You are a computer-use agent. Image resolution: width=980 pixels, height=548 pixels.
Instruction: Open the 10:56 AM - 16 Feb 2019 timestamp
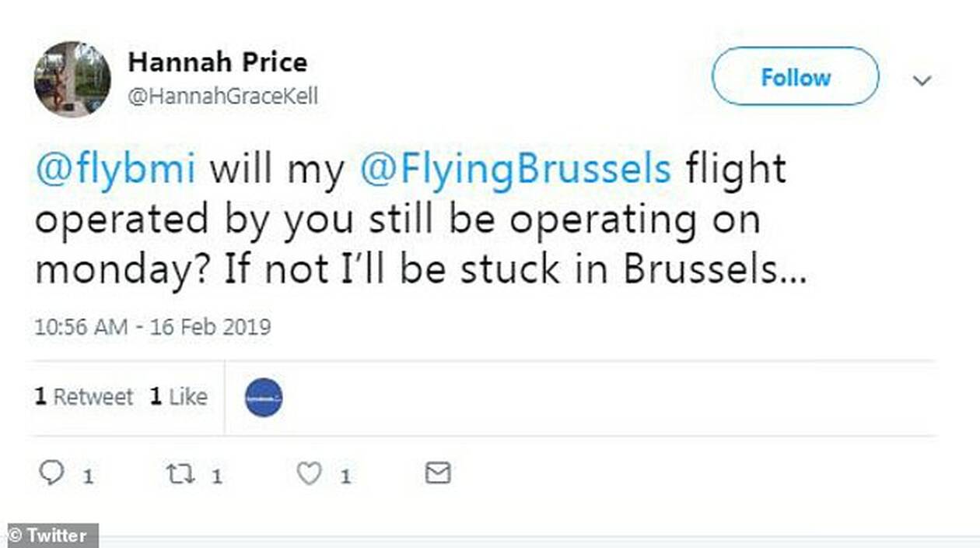coord(152,326)
